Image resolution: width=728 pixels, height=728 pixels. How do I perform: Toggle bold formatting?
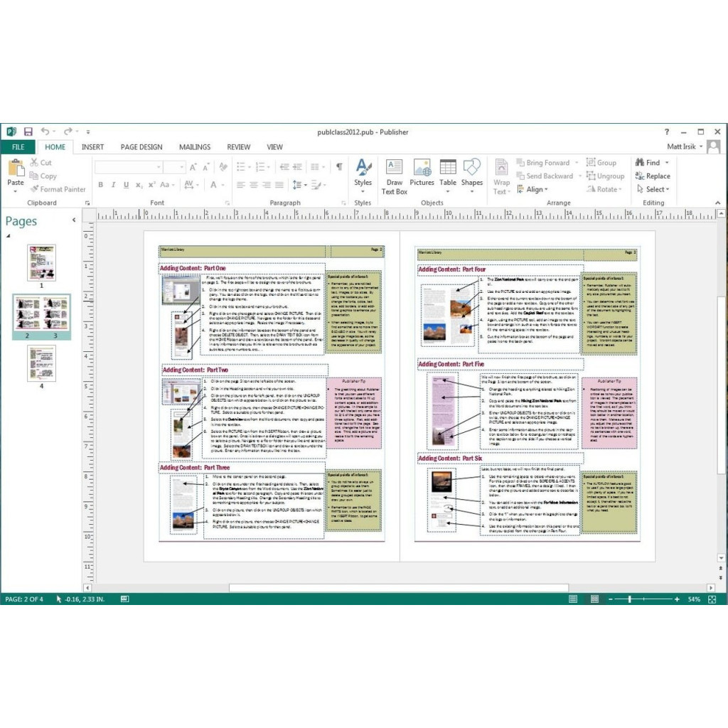[x=102, y=184]
